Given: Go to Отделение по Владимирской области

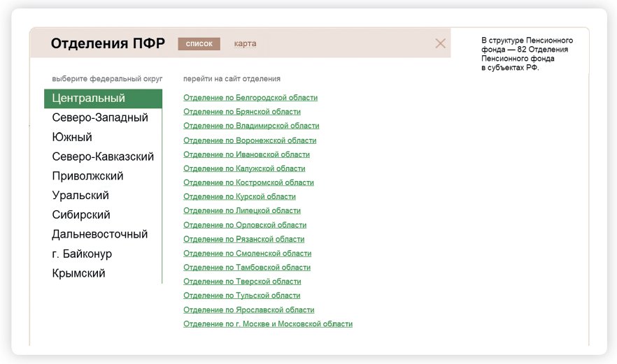Looking at the screenshot, I should 251,126.
